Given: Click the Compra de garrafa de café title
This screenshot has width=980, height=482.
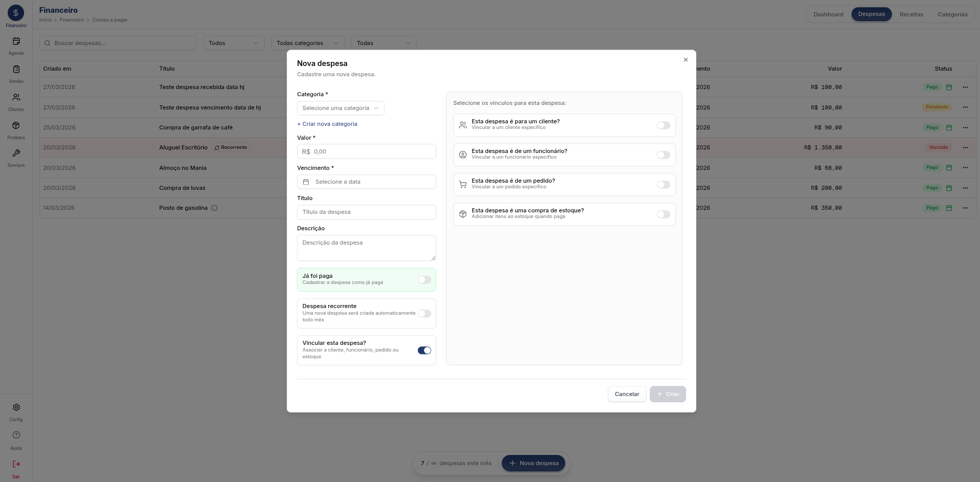Looking at the screenshot, I should [196, 127].
